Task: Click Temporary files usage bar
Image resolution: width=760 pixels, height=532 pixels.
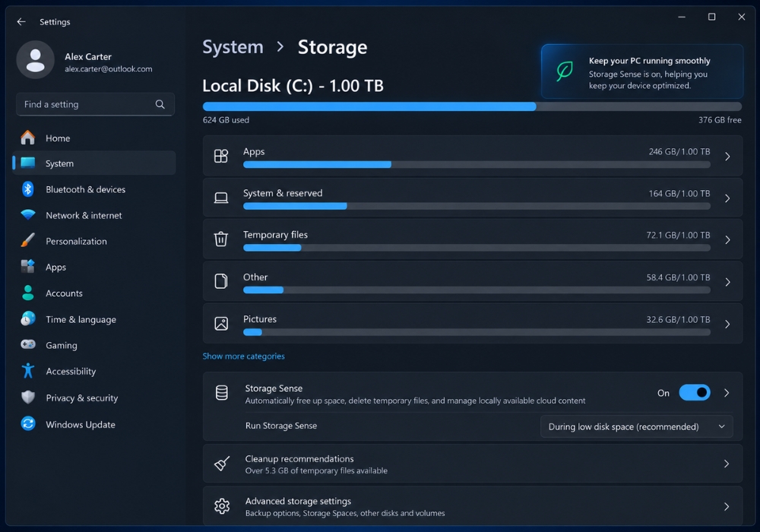Action: (477, 248)
